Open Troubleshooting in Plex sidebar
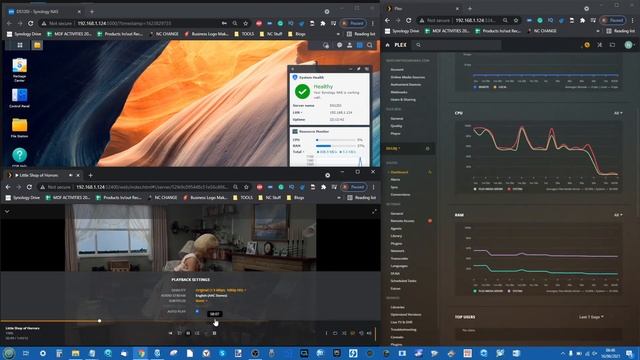The image size is (640, 360). [404, 330]
